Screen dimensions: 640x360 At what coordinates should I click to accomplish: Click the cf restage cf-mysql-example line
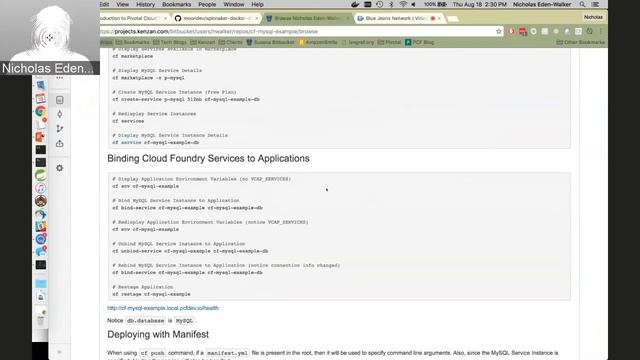tap(151, 294)
